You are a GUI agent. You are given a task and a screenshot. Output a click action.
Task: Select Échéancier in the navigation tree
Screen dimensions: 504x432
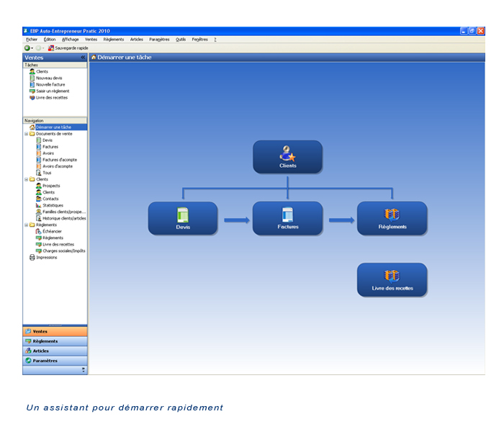[53, 231]
